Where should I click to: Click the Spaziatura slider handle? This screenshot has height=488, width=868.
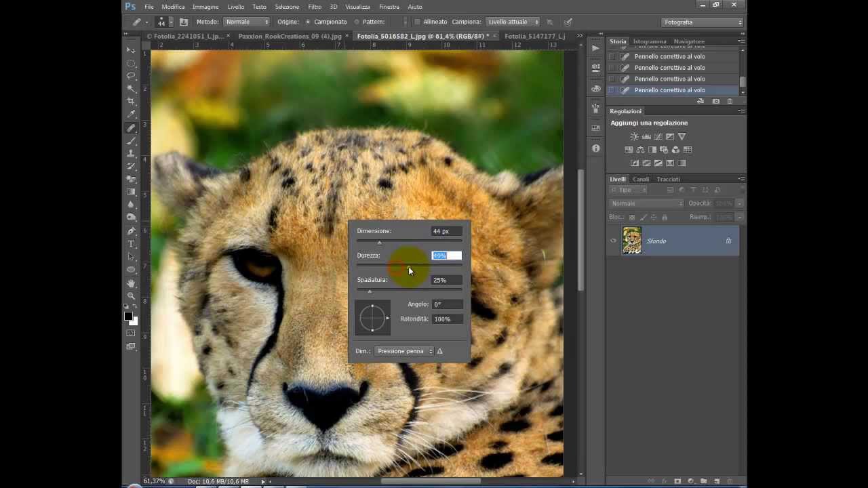370,291
